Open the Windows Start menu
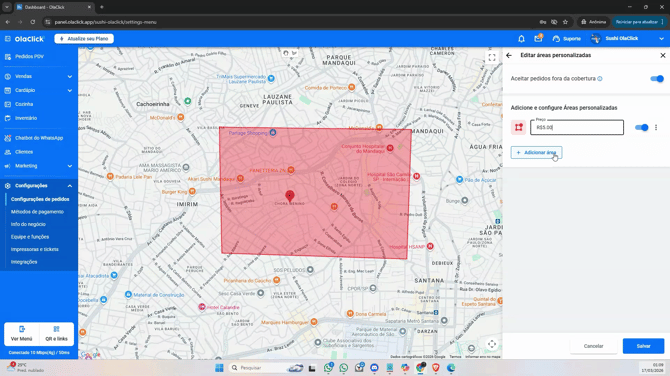The height and width of the screenshot is (376, 670). [x=219, y=368]
